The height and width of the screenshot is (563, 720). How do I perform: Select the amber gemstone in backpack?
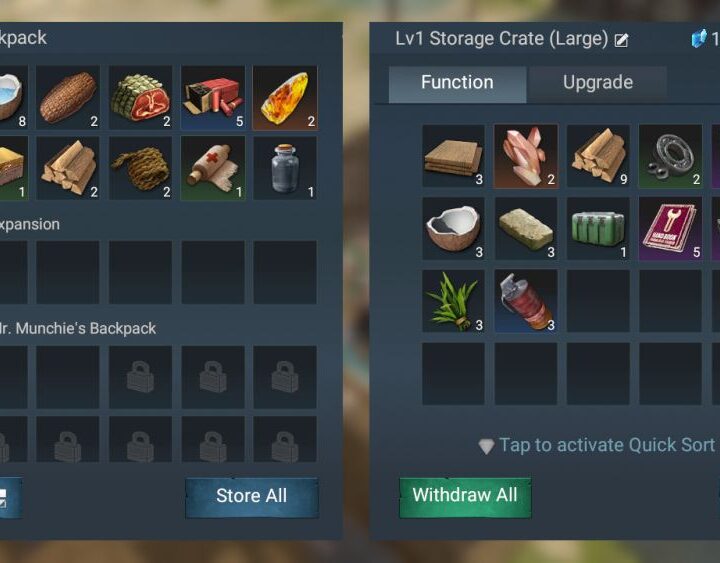pyautogui.click(x=285, y=97)
